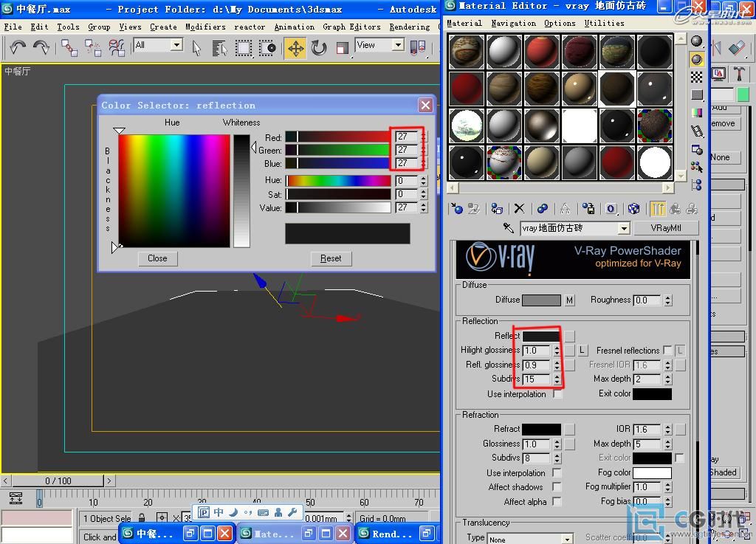The image size is (756, 544).
Task: Select the Select and Link tool
Action: 69,47
